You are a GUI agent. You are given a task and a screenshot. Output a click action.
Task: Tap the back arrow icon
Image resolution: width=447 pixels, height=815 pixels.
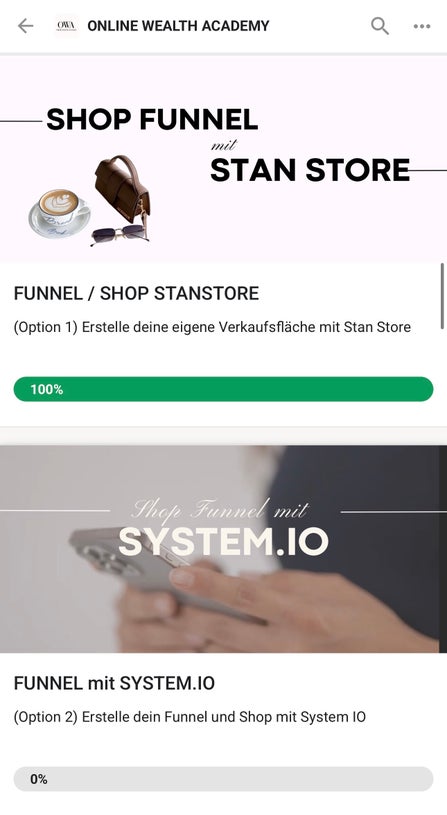pos(25,25)
